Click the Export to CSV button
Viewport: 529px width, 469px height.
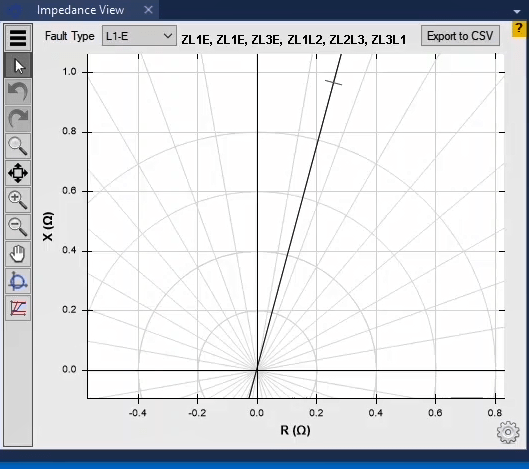tap(460, 36)
